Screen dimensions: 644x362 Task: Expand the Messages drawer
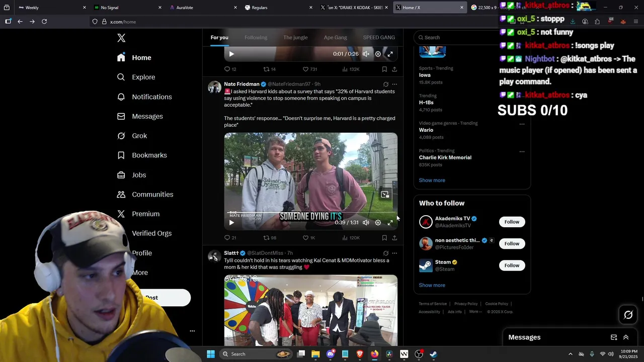point(626,337)
